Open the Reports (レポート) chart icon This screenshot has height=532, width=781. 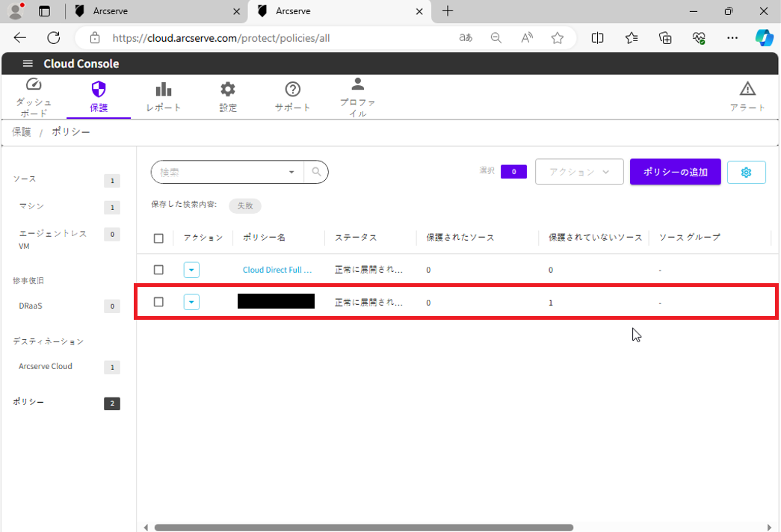tap(163, 90)
